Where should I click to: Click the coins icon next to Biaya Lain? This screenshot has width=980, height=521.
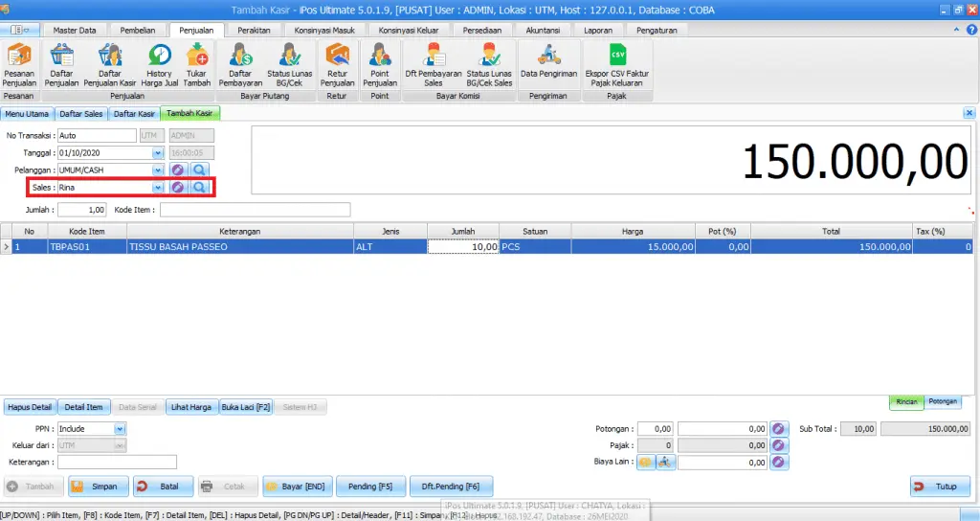click(646, 463)
